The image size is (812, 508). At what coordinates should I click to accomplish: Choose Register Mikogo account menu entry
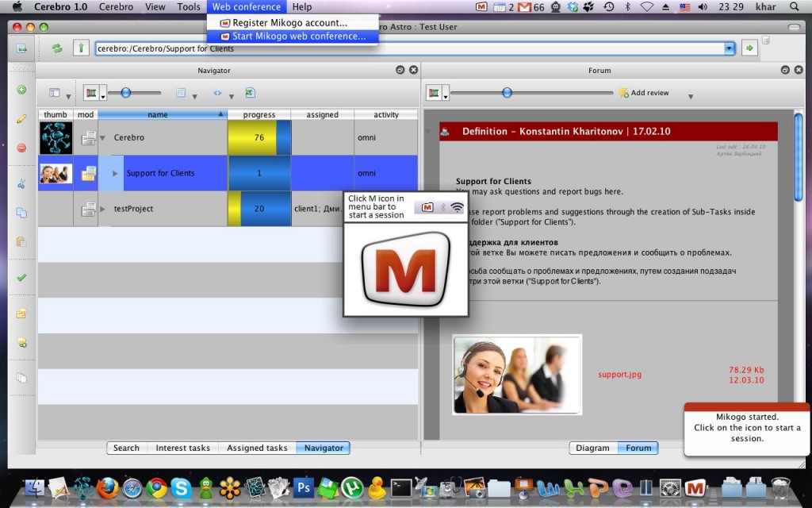(x=289, y=23)
